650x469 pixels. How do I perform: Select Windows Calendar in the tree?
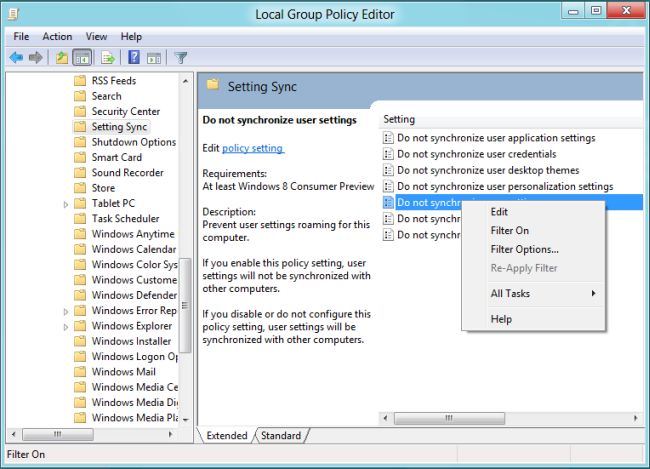134,249
